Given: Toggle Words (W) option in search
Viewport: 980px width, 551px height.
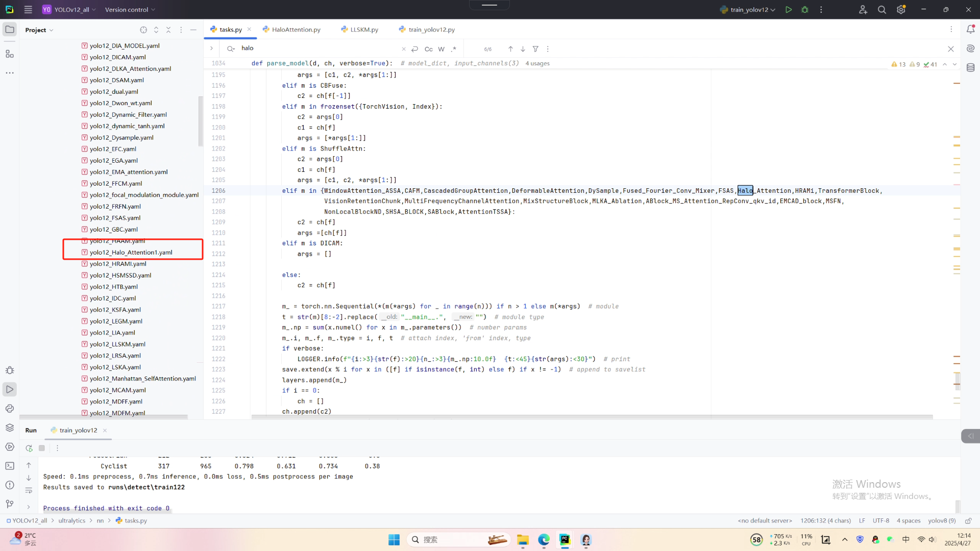Looking at the screenshot, I should click(441, 49).
